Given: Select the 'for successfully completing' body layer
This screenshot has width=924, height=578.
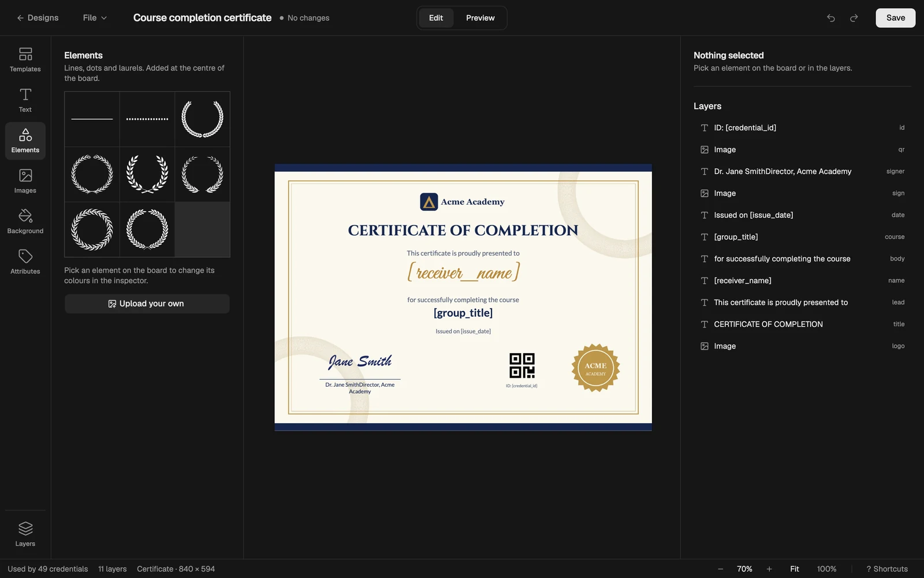Looking at the screenshot, I should [802, 259].
